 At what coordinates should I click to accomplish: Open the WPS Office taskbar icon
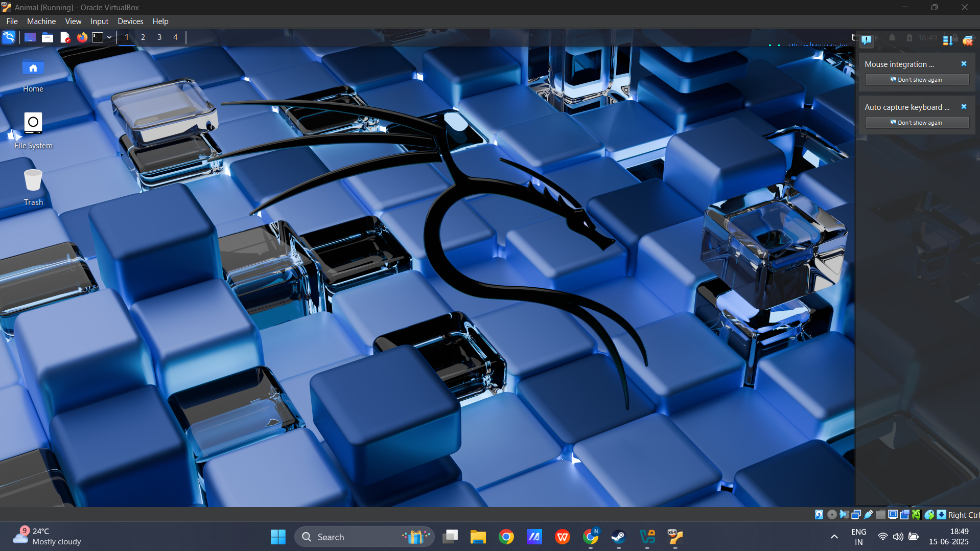[563, 537]
